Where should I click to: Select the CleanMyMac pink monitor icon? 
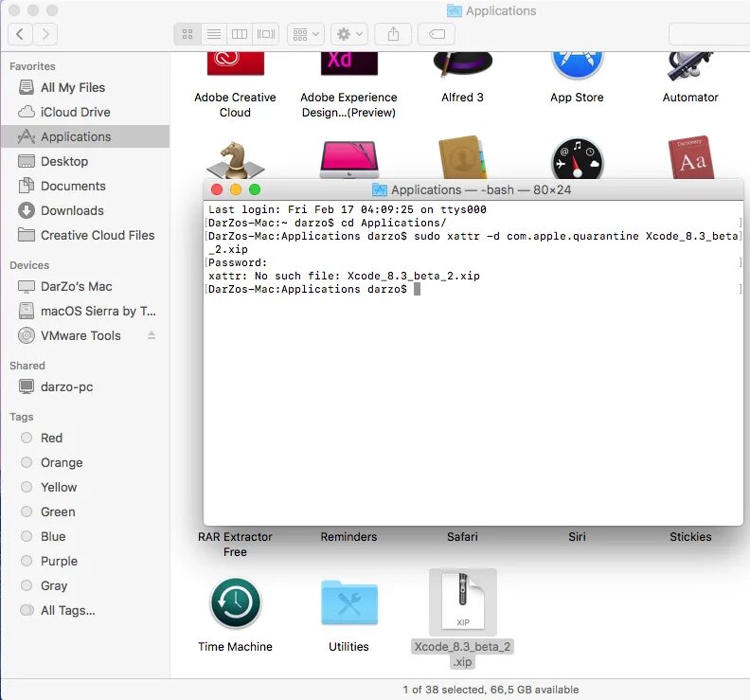[348, 160]
